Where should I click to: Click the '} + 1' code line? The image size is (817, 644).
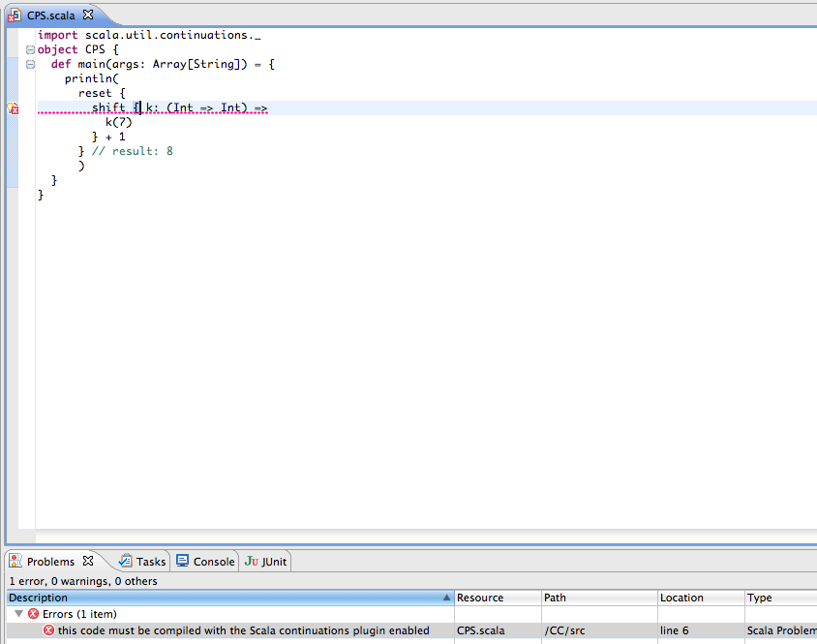pos(108,138)
